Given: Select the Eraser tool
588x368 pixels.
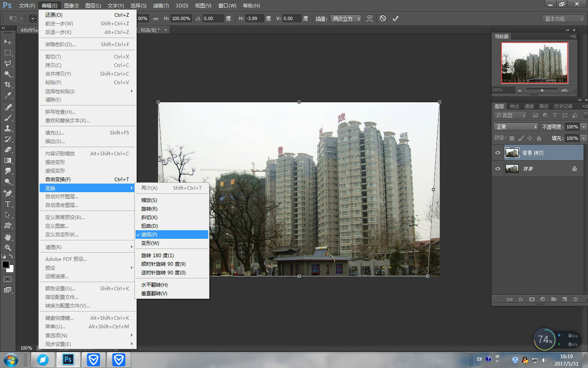Looking at the screenshot, I should tap(8, 150).
